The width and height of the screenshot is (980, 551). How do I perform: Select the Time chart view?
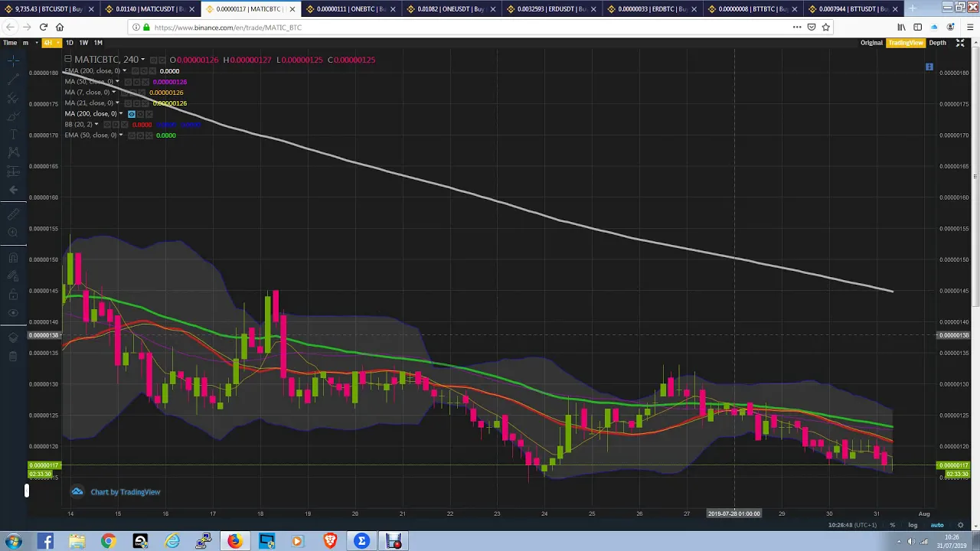point(10,43)
